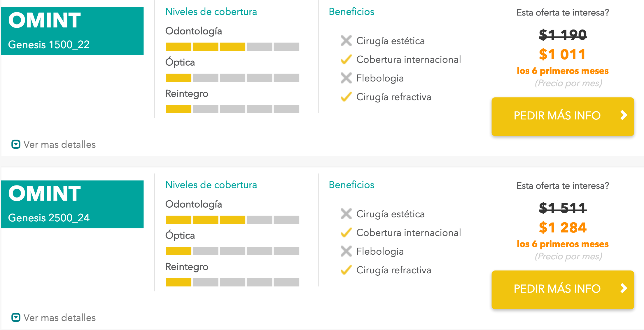Click checkmark beside Cirugía refractiva, Genesis 1500_22

pos(346,97)
